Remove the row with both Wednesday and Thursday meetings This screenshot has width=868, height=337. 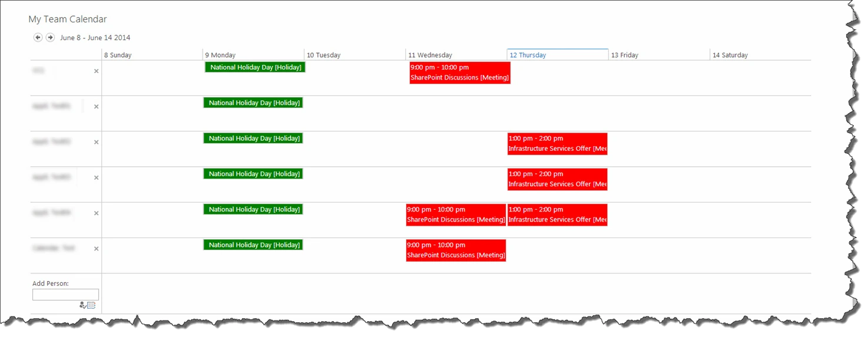(x=97, y=213)
